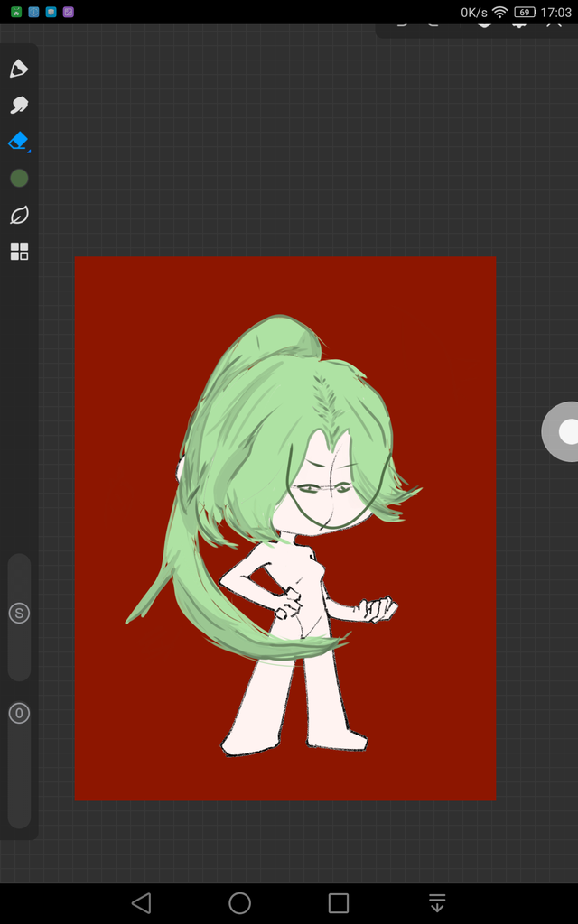
Task: Select the smudge finger tool
Action: pos(19,106)
